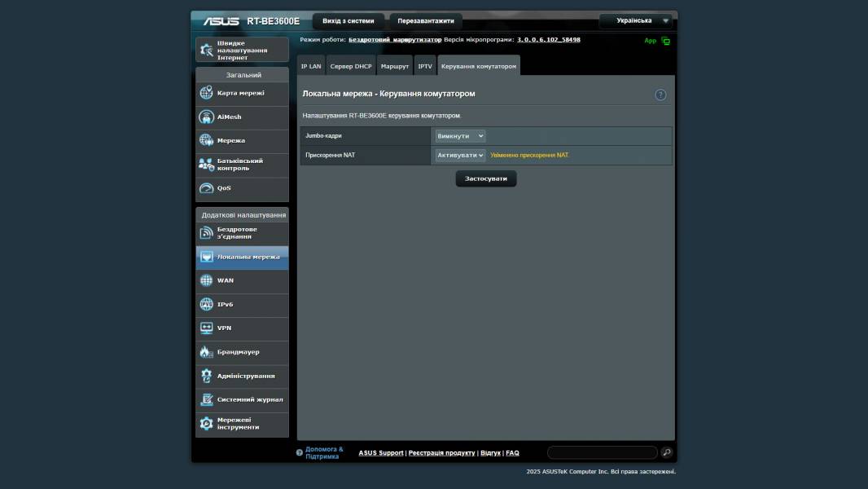Open the Реєстрація продукту link
Viewport: 868px width, 489px height.
point(442,453)
